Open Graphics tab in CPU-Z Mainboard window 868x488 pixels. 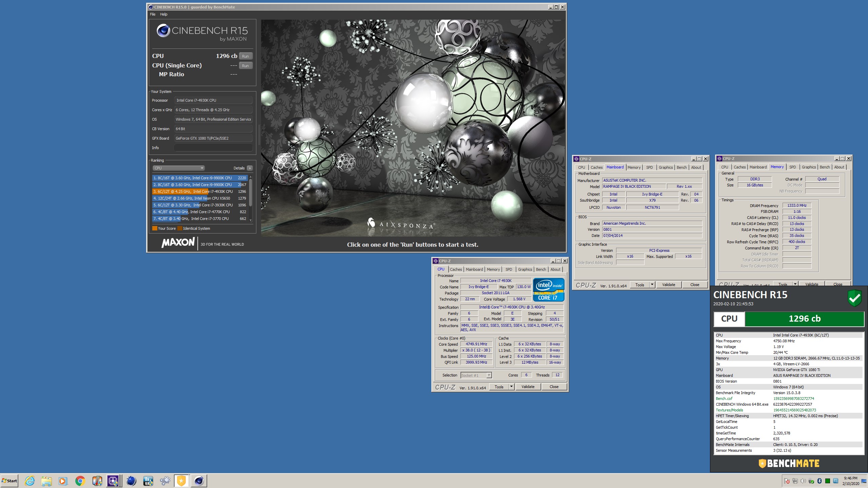[x=666, y=167]
